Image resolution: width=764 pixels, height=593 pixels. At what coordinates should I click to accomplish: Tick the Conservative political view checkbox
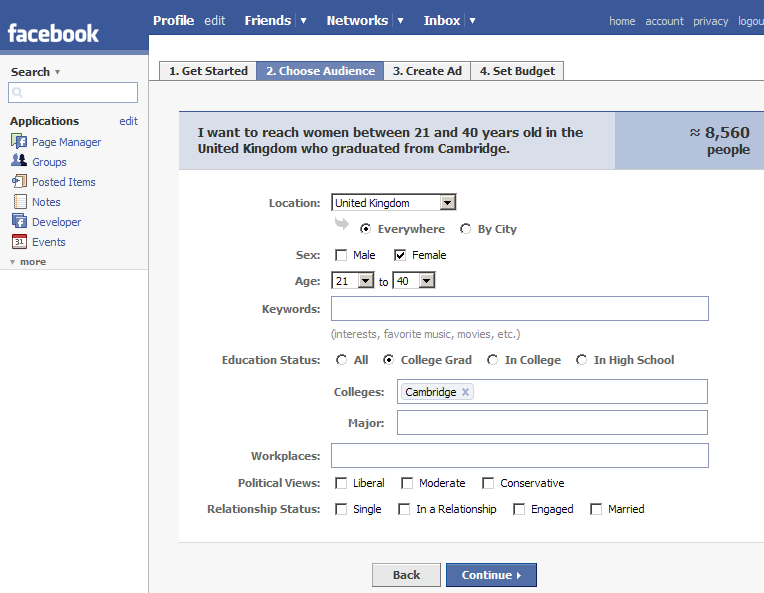pos(488,483)
